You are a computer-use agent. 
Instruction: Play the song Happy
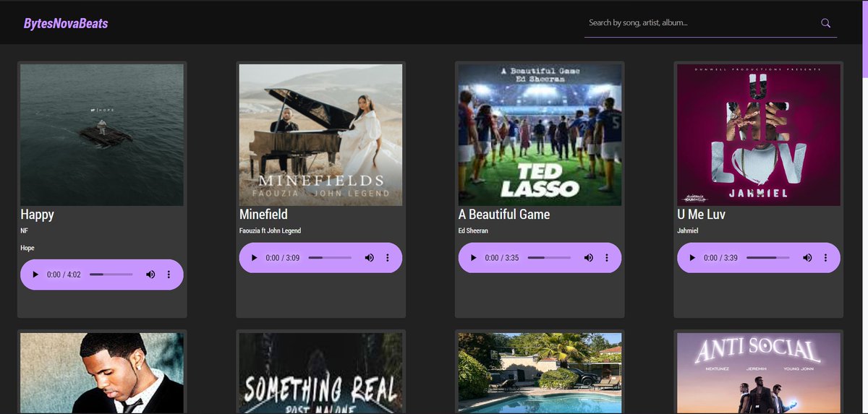point(35,275)
